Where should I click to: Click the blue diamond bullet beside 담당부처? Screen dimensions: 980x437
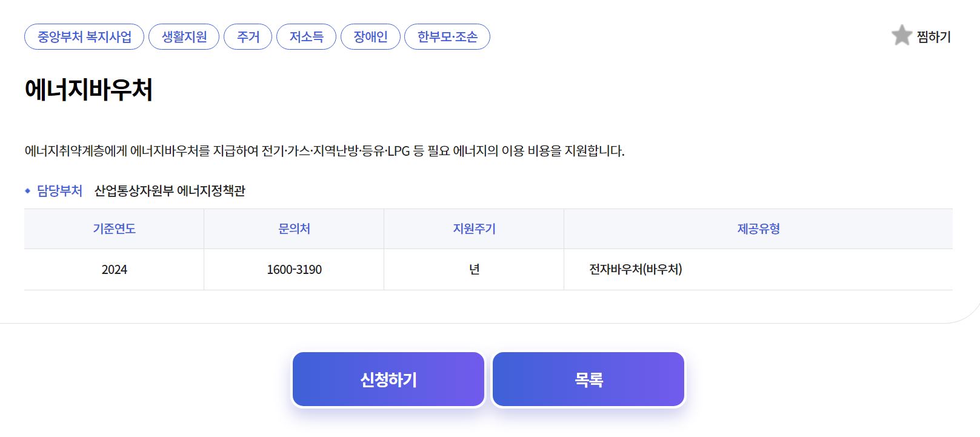click(x=27, y=192)
